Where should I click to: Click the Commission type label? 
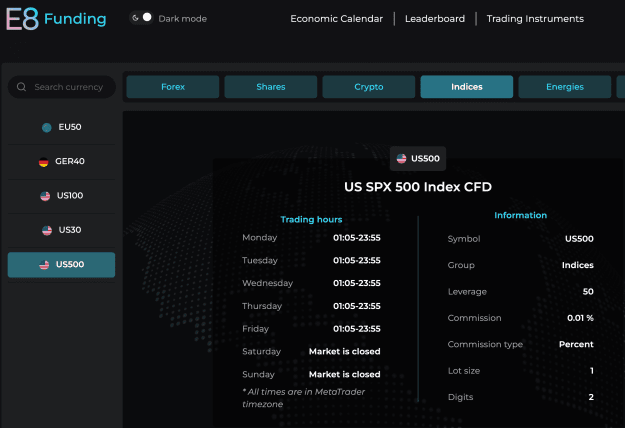[x=485, y=345]
